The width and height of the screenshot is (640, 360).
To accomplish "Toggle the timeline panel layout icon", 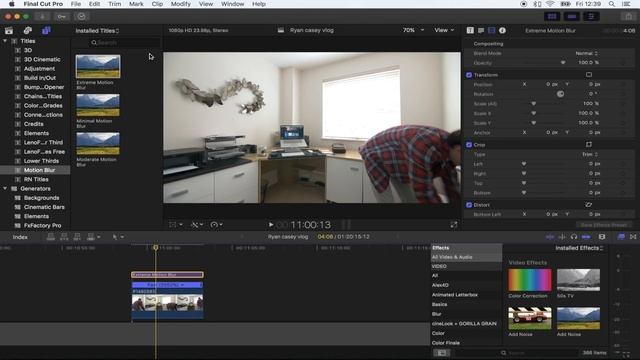I will coord(571,16).
